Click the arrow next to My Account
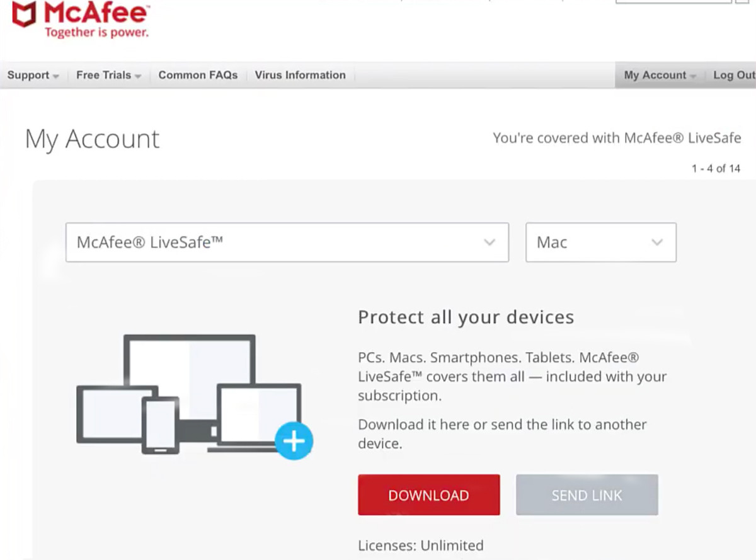 coord(693,76)
